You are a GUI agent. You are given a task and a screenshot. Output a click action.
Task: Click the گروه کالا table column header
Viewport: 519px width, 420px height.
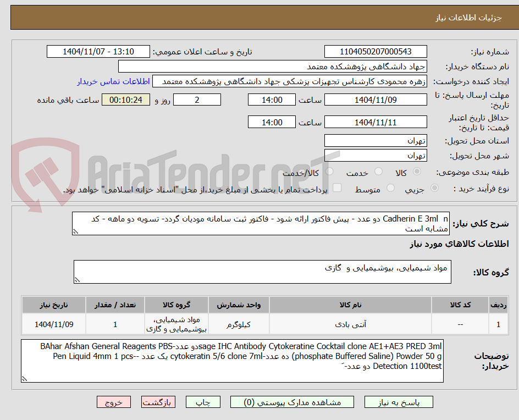click(176, 305)
